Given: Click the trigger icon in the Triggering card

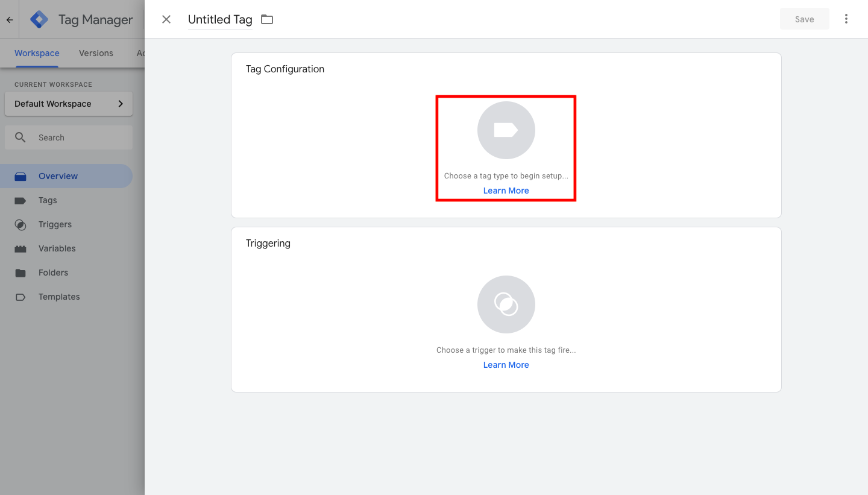Looking at the screenshot, I should (506, 304).
